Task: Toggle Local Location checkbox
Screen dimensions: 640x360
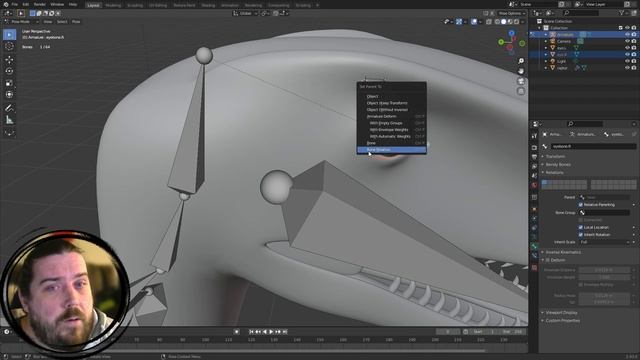Action: point(581,227)
